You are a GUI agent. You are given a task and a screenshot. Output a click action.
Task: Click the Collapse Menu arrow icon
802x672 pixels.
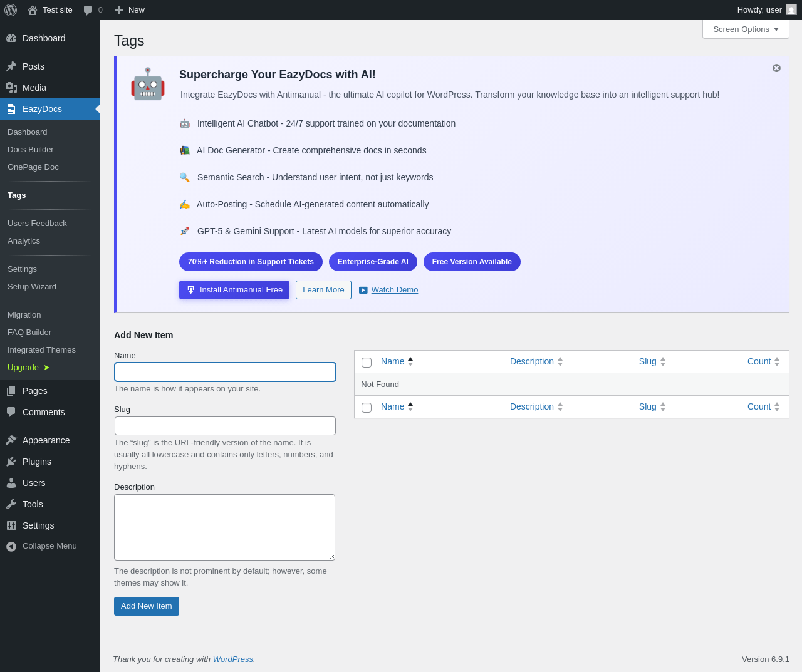click(x=11, y=546)
